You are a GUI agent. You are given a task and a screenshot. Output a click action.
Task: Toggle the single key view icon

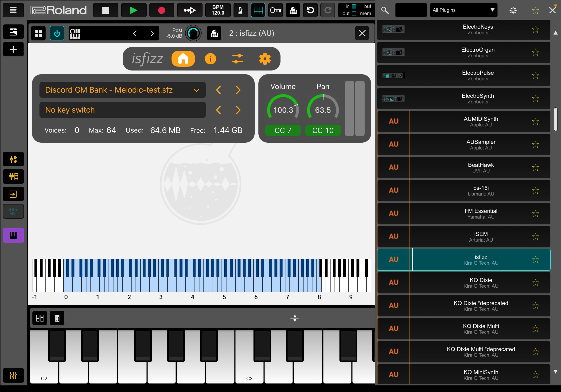(57, 318)
